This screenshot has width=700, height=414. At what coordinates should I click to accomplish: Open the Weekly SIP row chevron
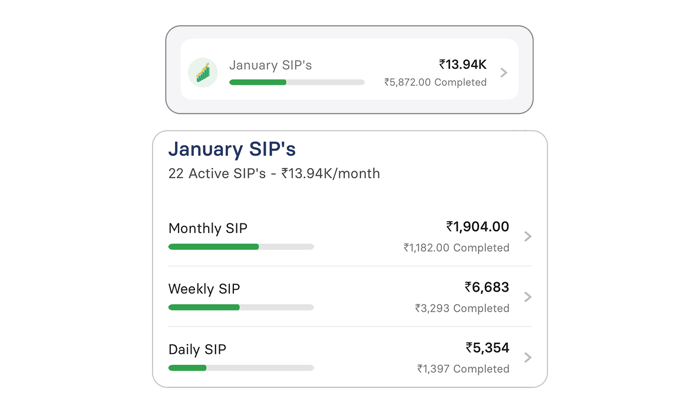528,297
